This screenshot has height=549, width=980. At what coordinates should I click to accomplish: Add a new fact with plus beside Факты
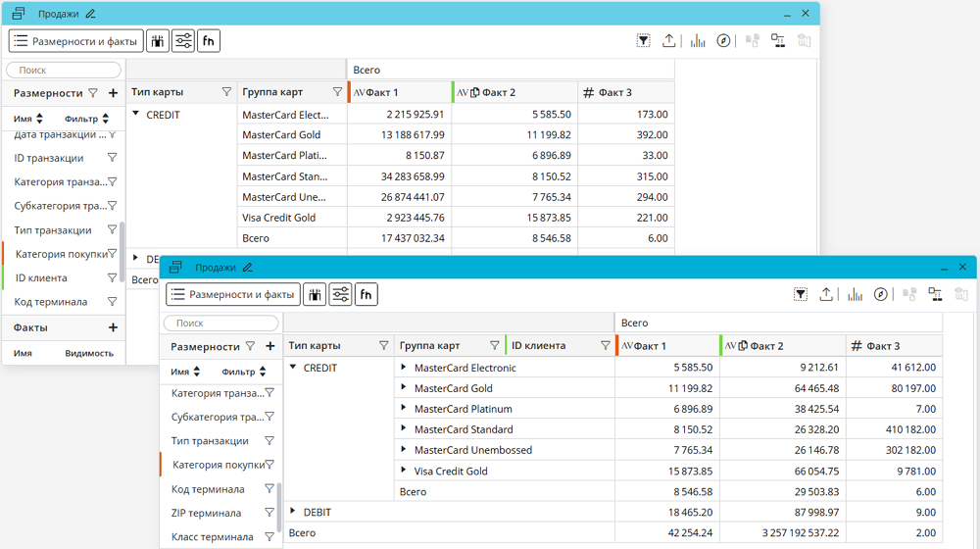pyautogui.click(x=113, y=327)
